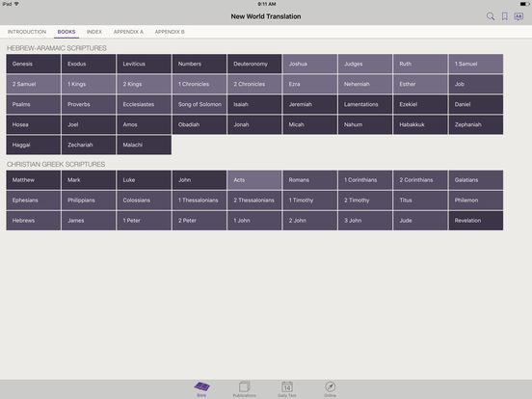The width and height of the screenshot is (532, 399).
Task: Select 2 Kings
Action: coord(144,84)
